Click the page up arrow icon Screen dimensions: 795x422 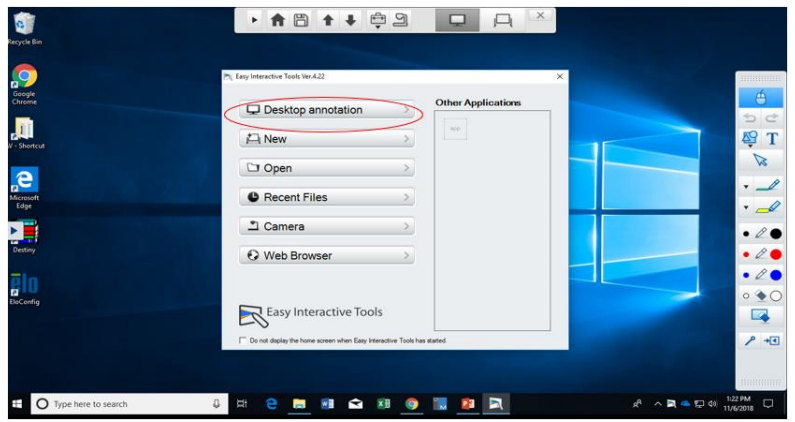pyautogui.click(x=327, y=20)
